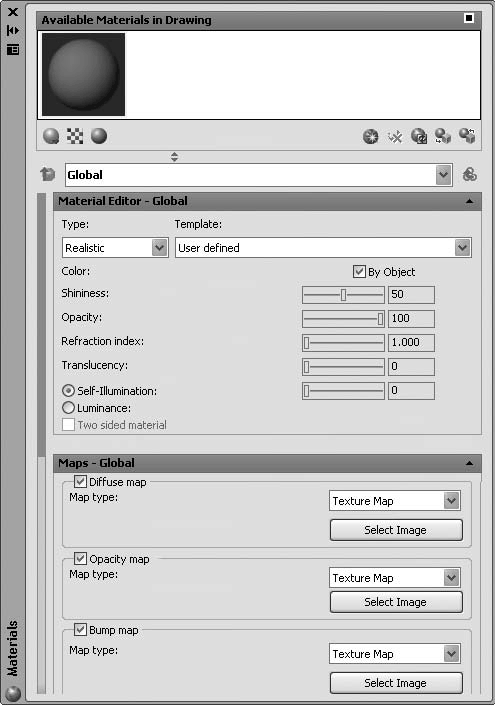Image resolution: width=495 pixels, height=706 pixels.
Task: Uncheck the Bump map checkbox
Action: [x=80, y=629]
